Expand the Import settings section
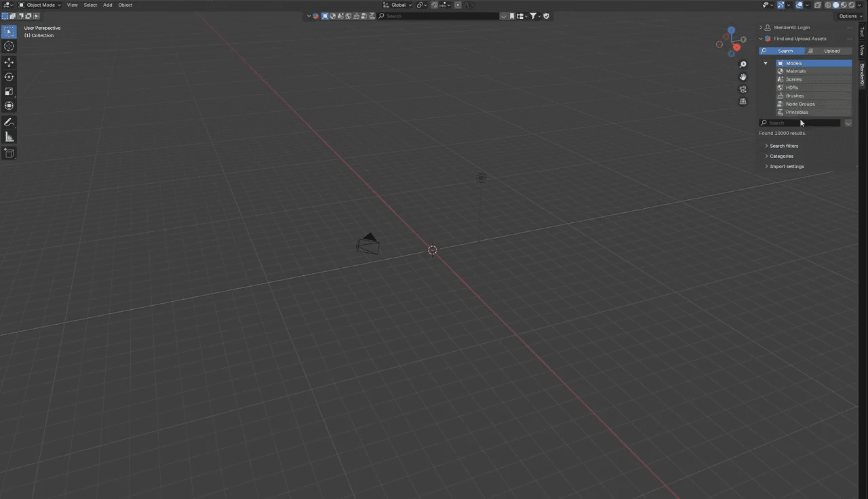Screen dimensions: 868x499 tap(787, 166)
